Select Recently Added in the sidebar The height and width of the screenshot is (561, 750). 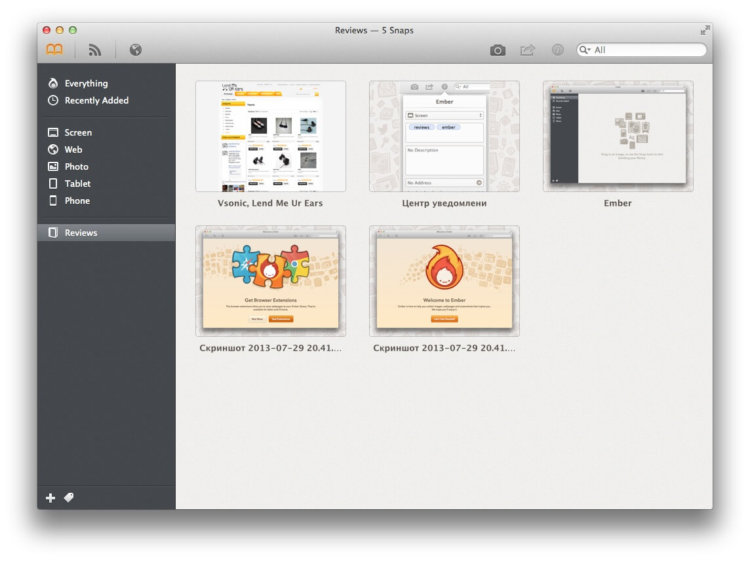coord(106,100)
